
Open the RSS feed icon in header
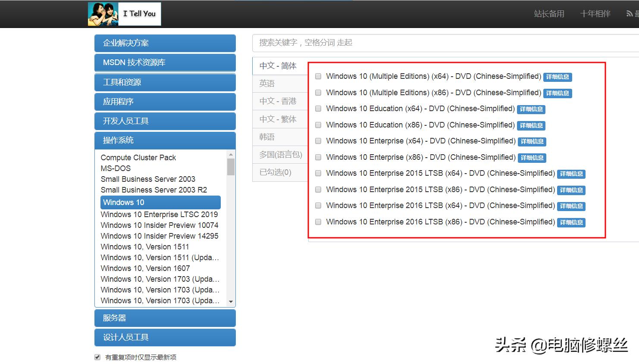coord(630,14)
